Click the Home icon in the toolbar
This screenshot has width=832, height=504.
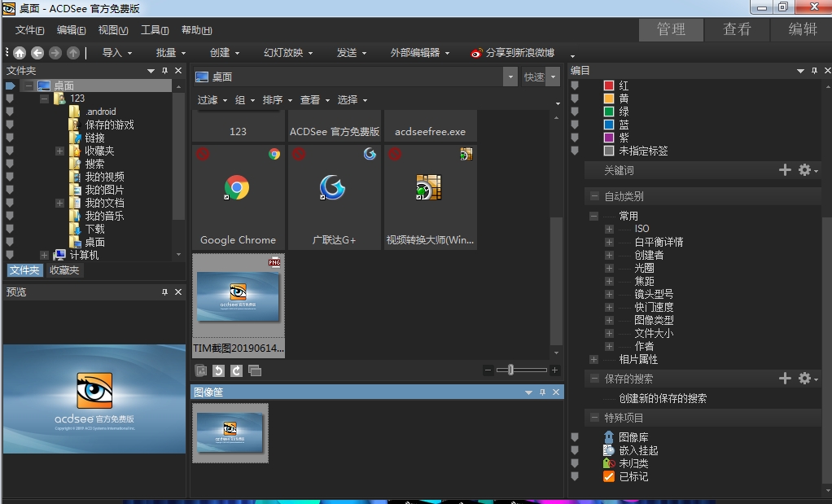(x=20, y=53)
